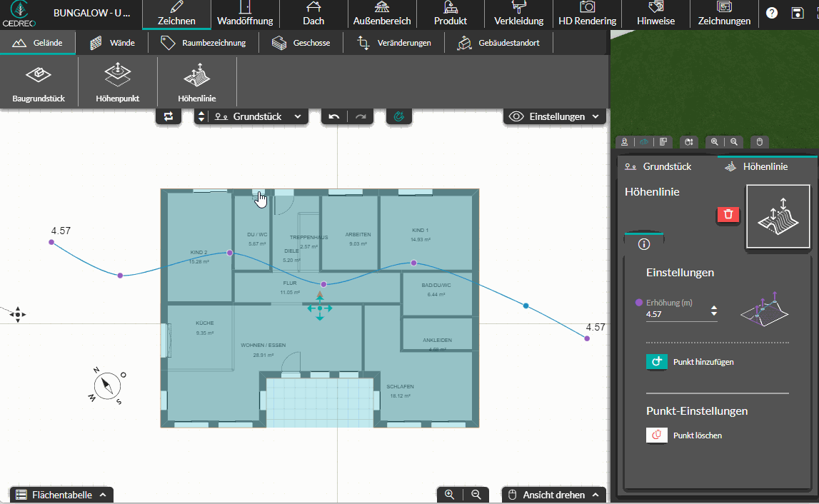Click Punkt löschen button
The height and width of the screenshot is (504, 819).
tap(684, 435)
